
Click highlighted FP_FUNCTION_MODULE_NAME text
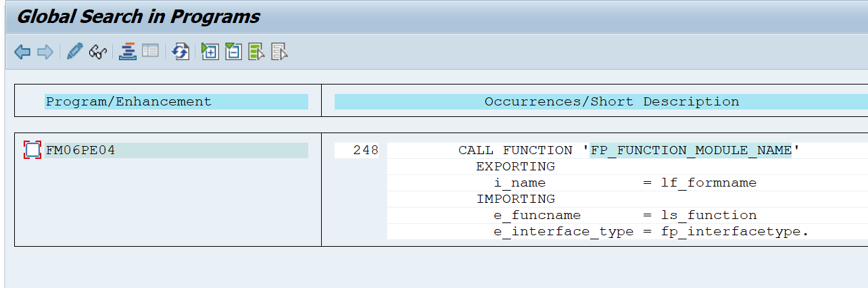click(690, 150)
